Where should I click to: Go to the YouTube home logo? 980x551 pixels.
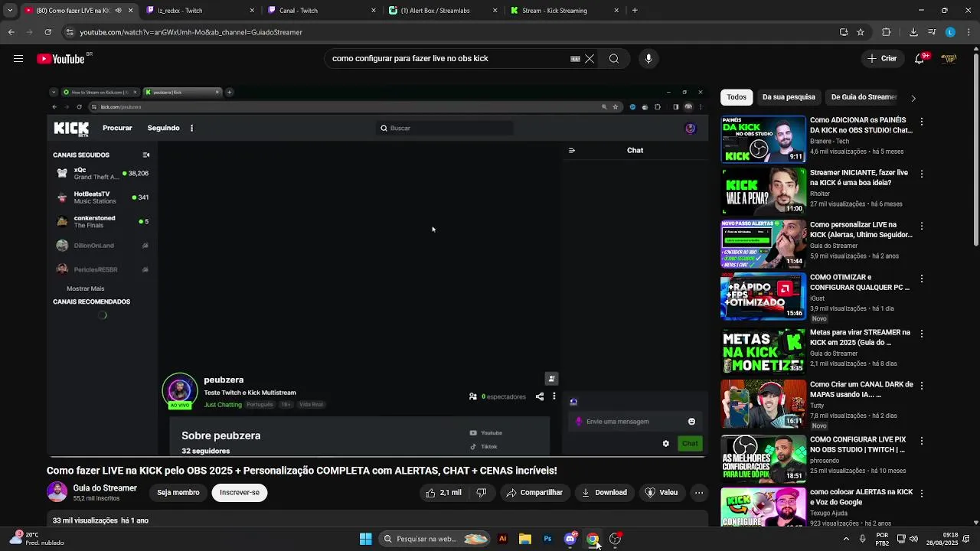pyautogui.click(x=61, y=59)
